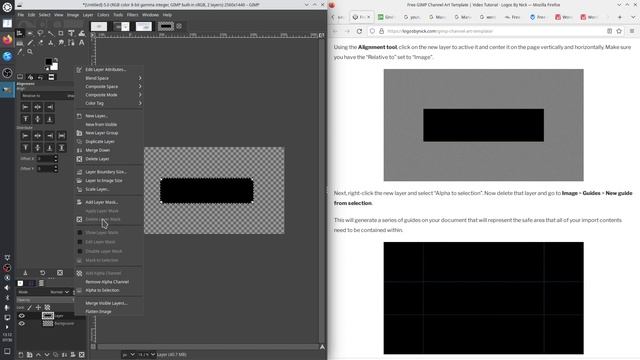Toggle lock pixels brush icon
Screen dimensions: 640x360
point(29,307)
